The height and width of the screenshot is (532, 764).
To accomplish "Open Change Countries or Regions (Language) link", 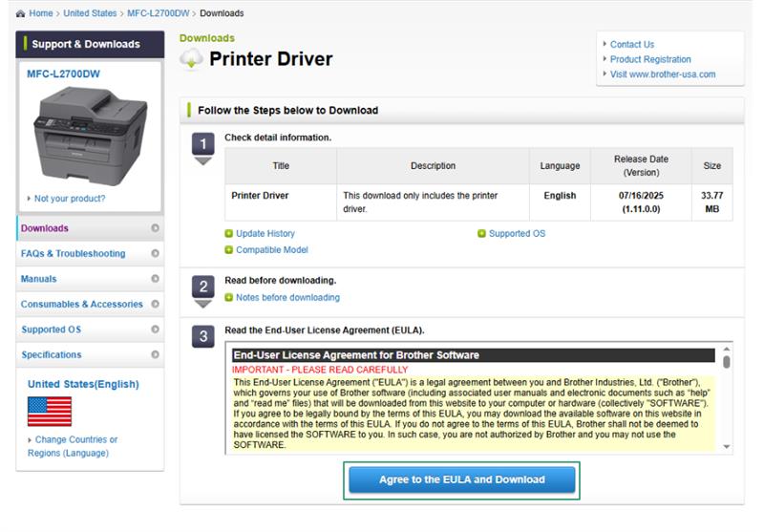I will point(73,446).
